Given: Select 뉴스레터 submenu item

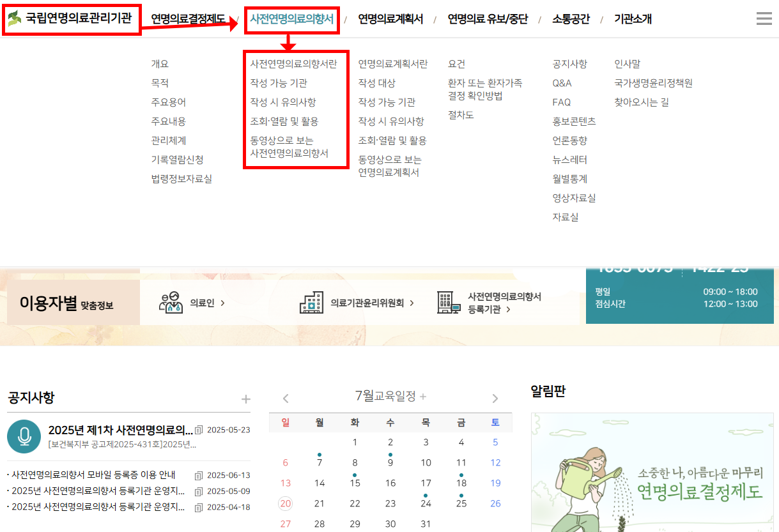Looking at the screenshot, I should (x=570, y=160).
